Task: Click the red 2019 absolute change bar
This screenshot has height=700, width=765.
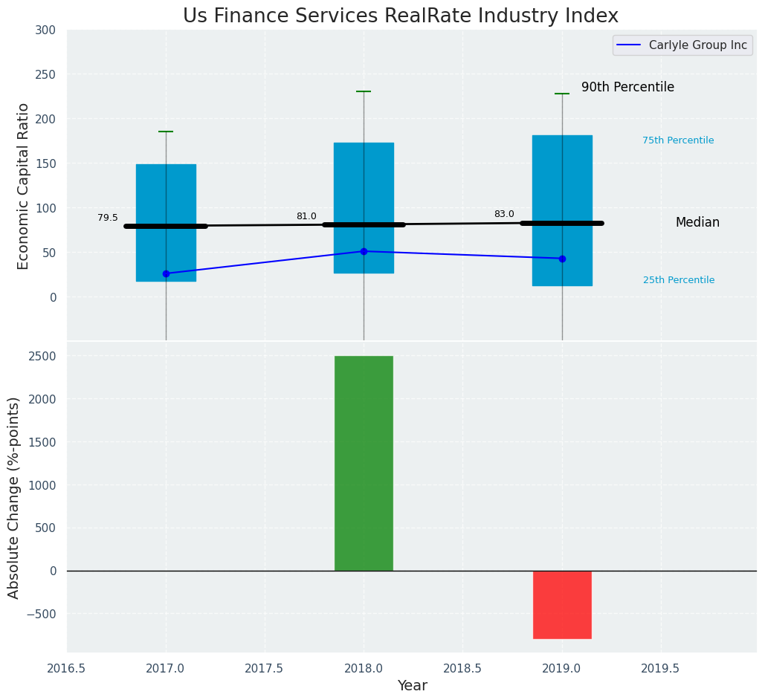Action: 562,604
